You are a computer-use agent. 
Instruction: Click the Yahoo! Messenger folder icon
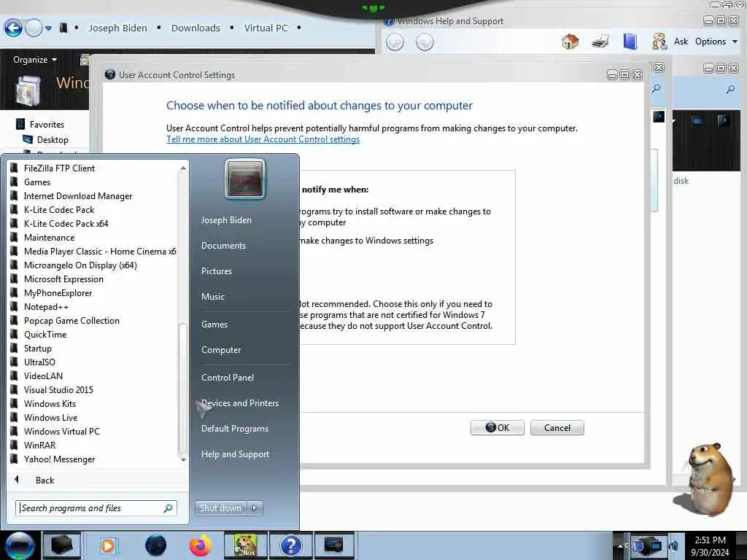[15, 459]
